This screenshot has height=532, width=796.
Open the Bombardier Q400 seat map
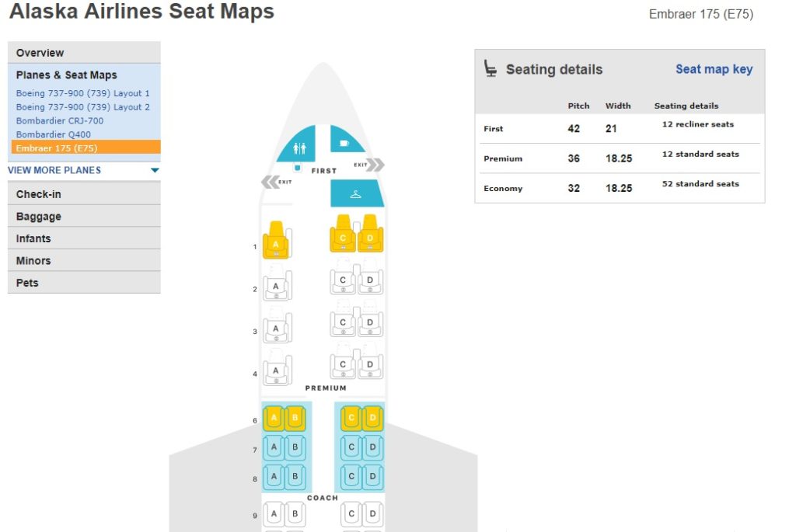coord(53,134)
